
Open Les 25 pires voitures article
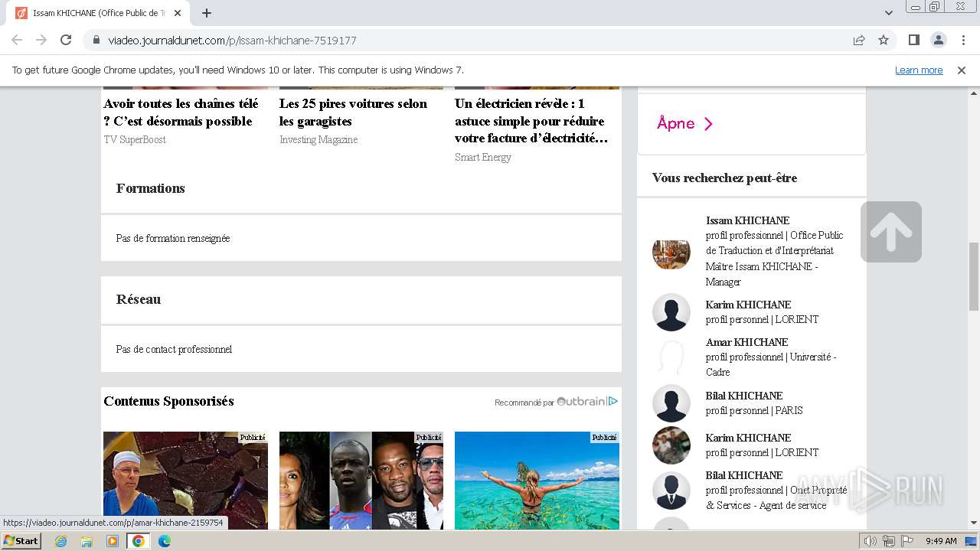tap(353, 112)
